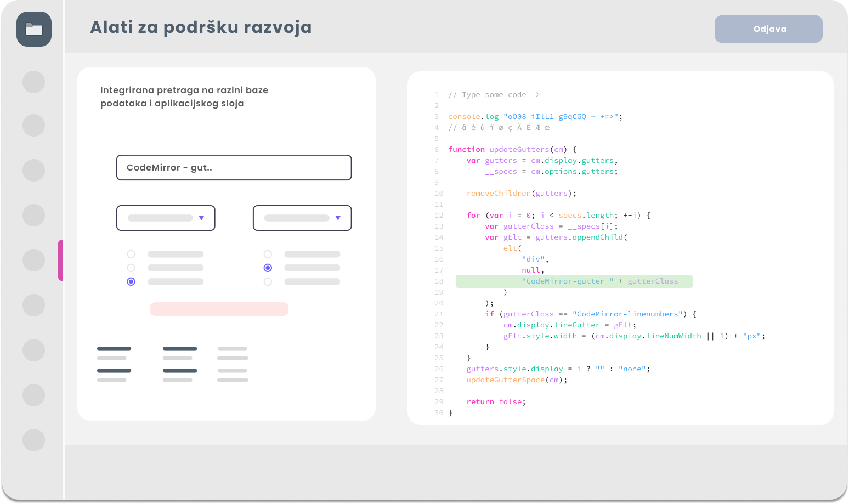This screenshot has height=504, width=849.
Task: Click the Odjava logout button
Action: point(768,29)
